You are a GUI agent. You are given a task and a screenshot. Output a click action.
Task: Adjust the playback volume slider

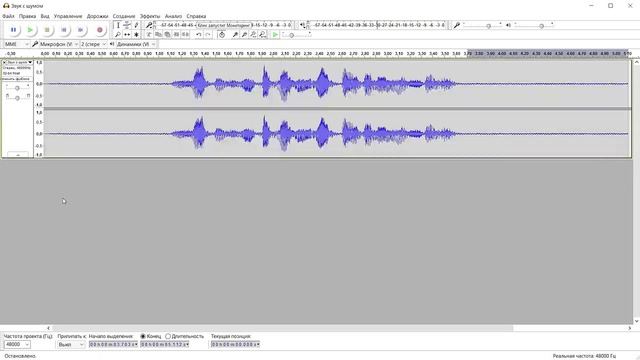[x=541, y=25]
